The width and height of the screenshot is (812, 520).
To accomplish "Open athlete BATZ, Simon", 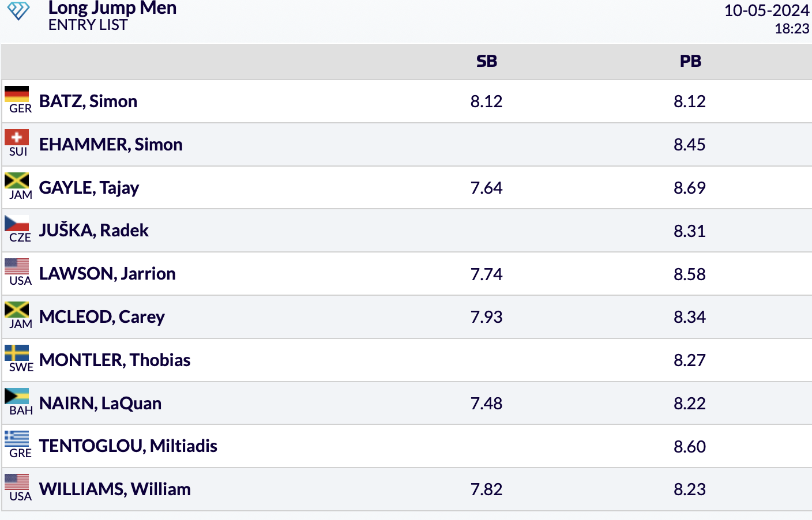I will [88, 101].
